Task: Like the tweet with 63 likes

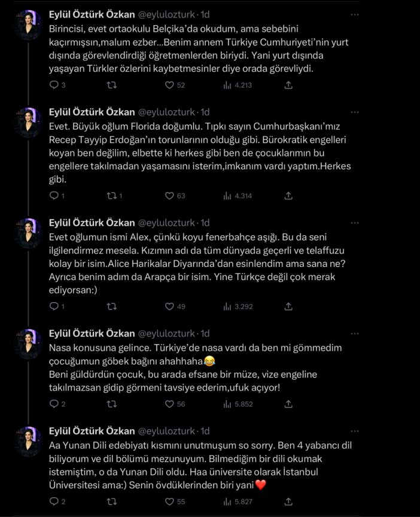Action: [x=169, y=196]
